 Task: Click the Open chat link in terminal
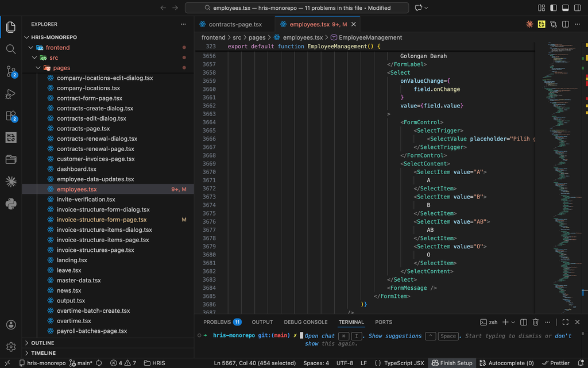319,336
